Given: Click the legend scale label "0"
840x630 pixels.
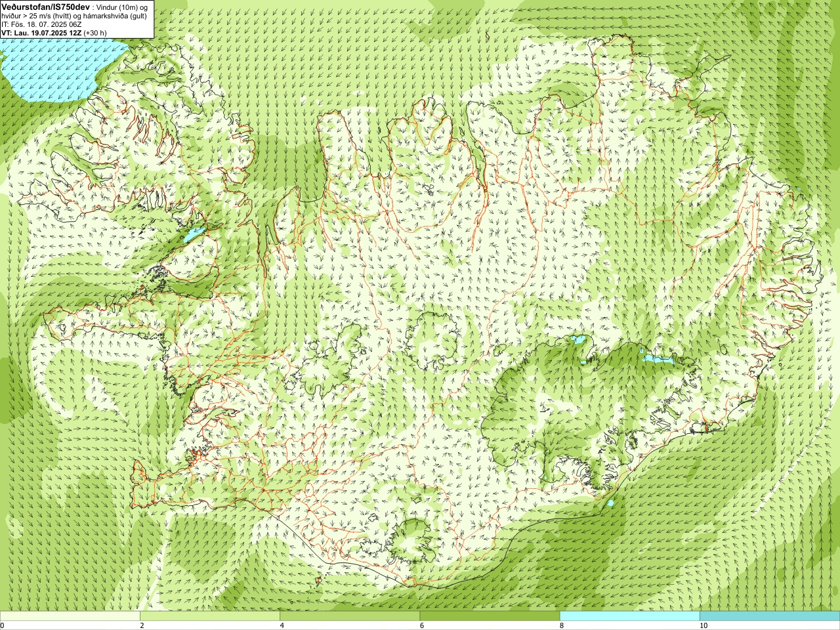Looking at the screenshot, I should pyautogui.click(x=3, y=625).
